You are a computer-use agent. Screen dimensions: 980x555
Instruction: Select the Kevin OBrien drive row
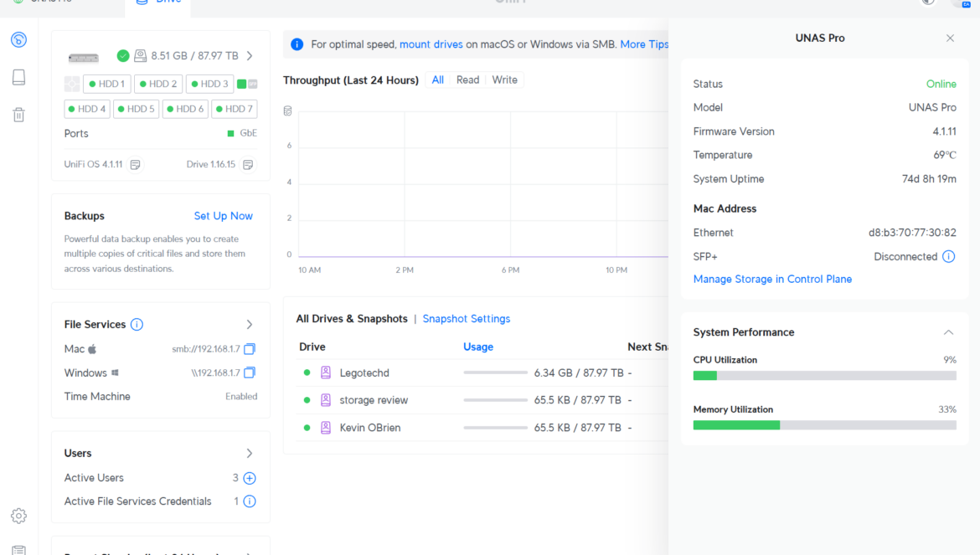point(482,428)
